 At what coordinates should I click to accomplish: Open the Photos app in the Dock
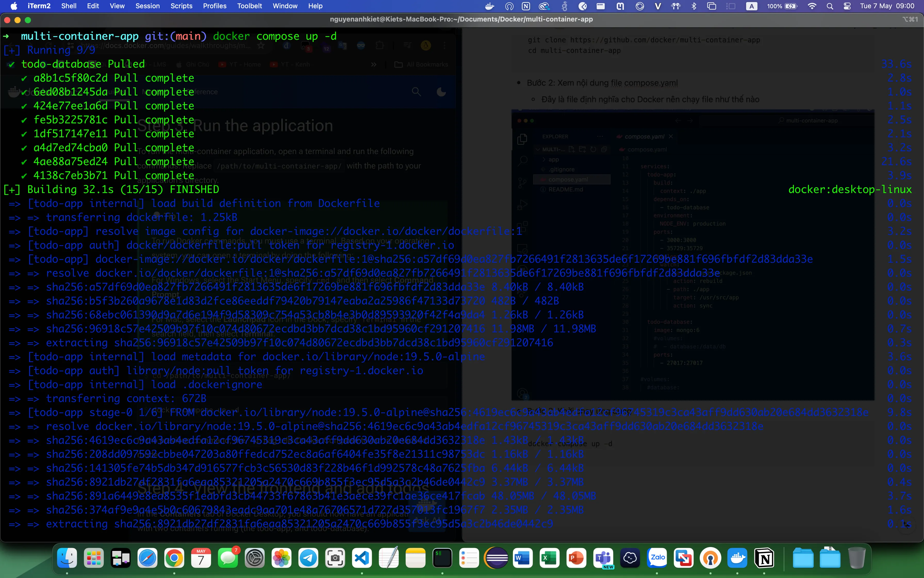[x=281, y=558]
